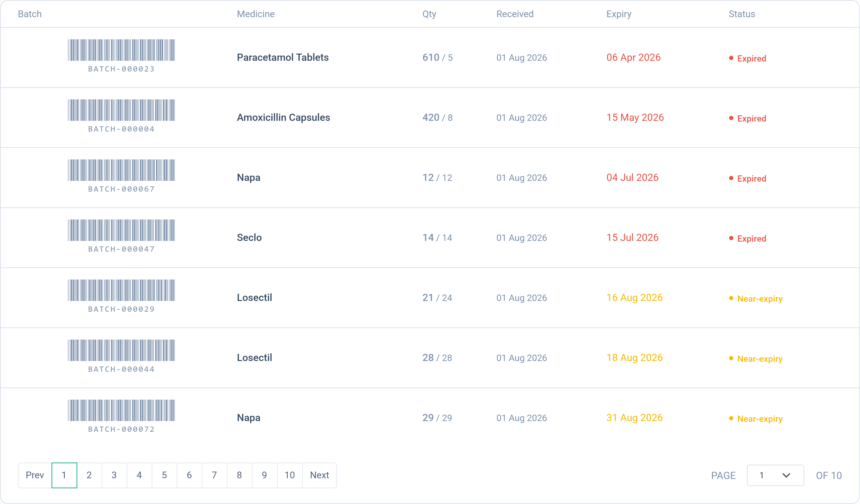Expand page selector chevron arrow

point(786,475)
